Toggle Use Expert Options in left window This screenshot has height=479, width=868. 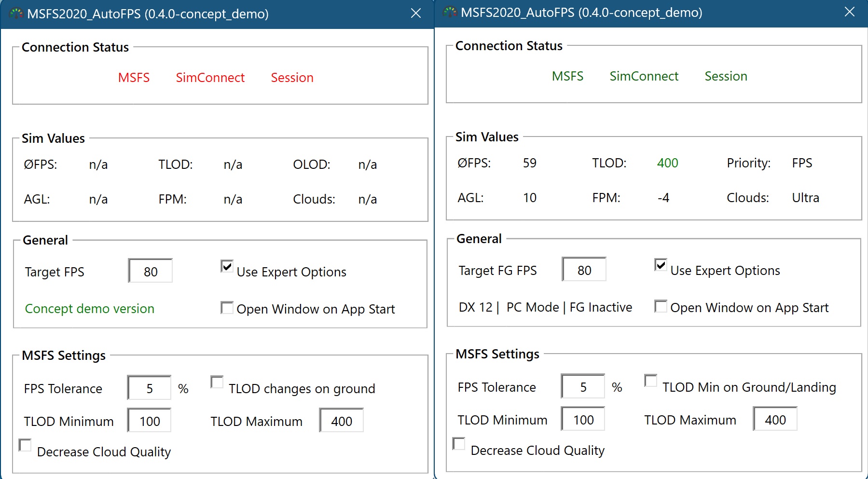point(227,266)
